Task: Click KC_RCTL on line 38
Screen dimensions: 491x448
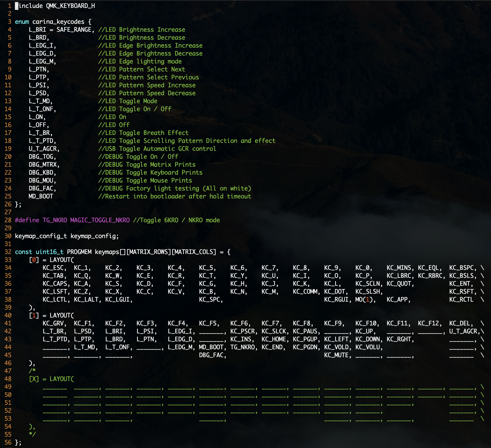Action: pyautogui.click(x=461, y=299)
